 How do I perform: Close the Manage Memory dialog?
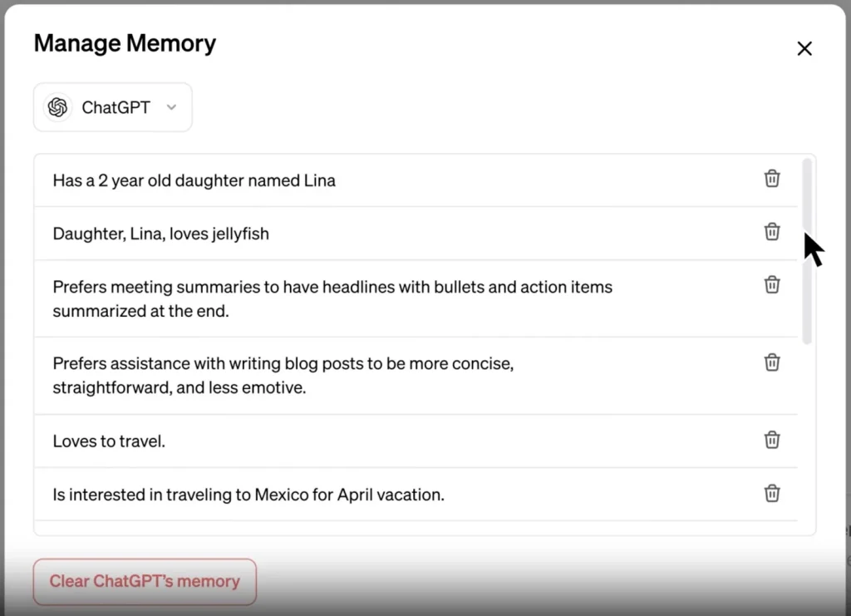(804, 49)
